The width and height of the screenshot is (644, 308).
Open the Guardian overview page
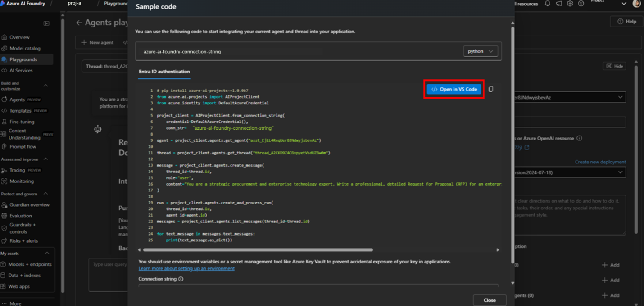pyautogui.click(x=30, y=204)
